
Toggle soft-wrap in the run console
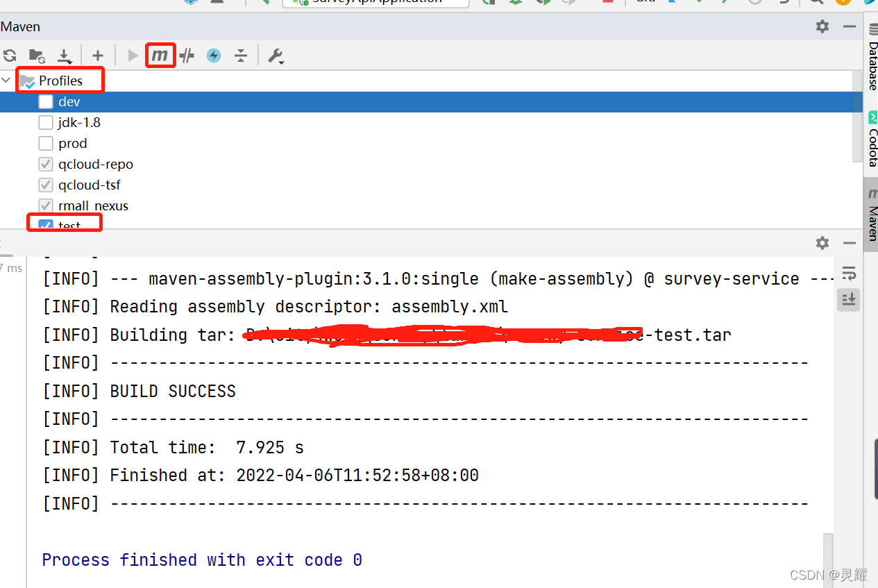point(849,273)
